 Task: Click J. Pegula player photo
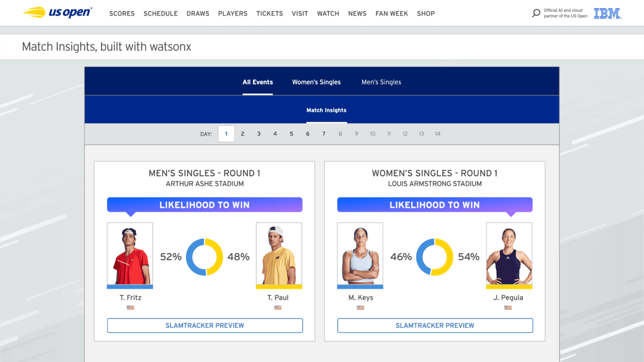[509, 256]
